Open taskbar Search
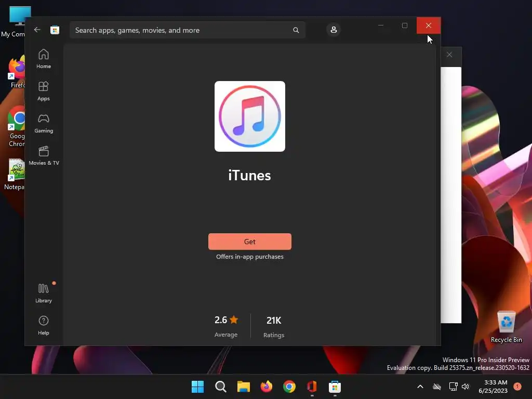The image size is (532, 399). pyautogui.click(x=220, y=387)
